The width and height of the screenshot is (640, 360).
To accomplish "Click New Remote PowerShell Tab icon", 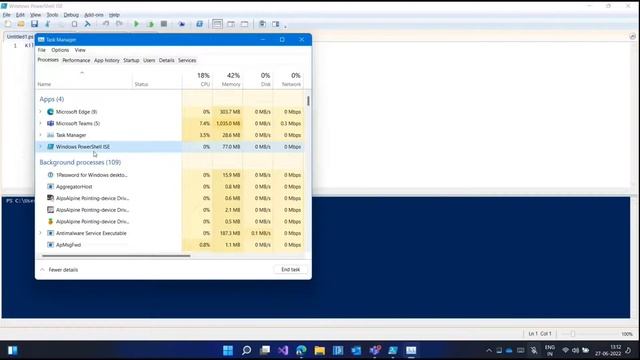I will [x=182, y=24].
